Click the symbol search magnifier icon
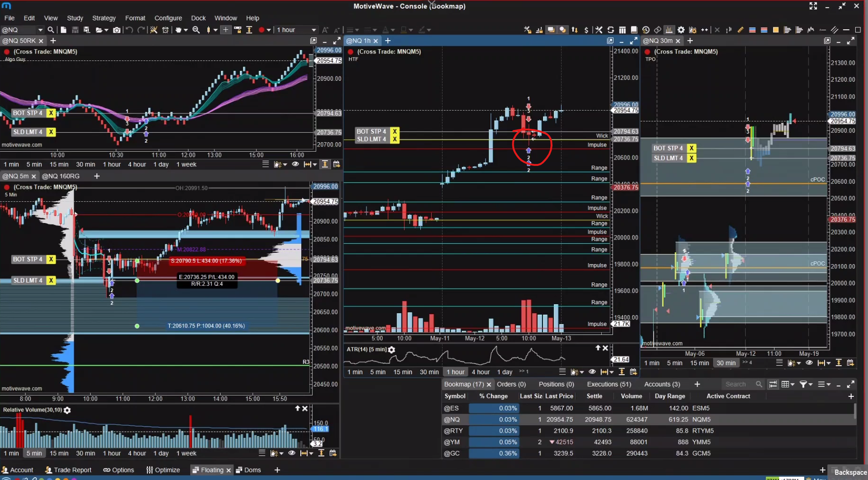The width and height of the screenshot is (868, 480). 51,30
